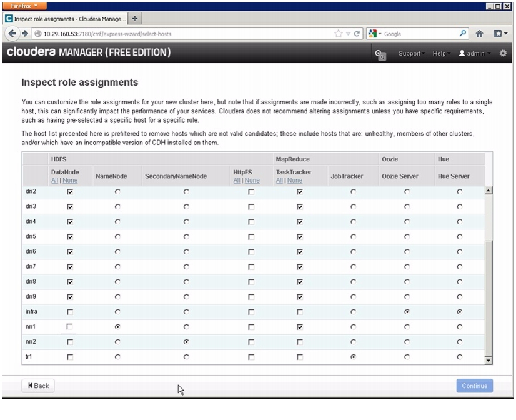516x420 pixels.
Task: Expand the Help dropdown menu
Action: [x=441, y=53]
